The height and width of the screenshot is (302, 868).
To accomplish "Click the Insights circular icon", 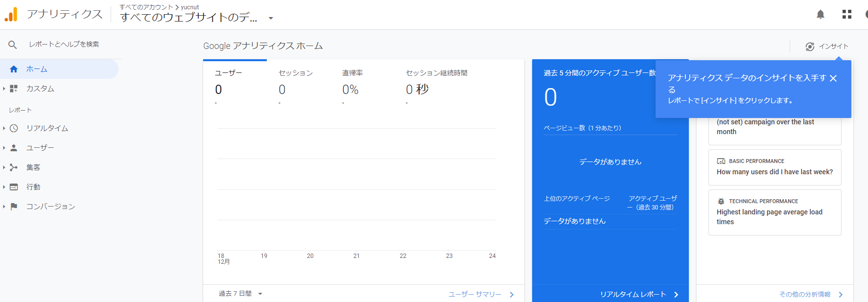I will tap(810, 46).
